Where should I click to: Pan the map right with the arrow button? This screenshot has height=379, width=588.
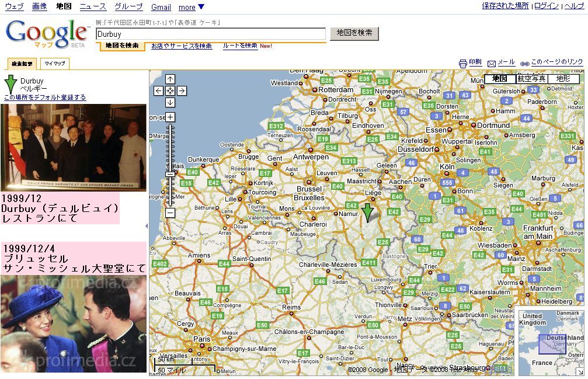pyautogui.click(x=182, y=91)
